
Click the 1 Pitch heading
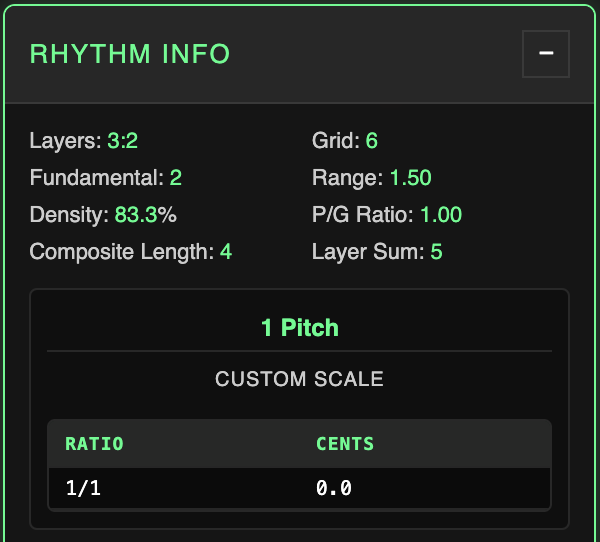coord(300,328)
